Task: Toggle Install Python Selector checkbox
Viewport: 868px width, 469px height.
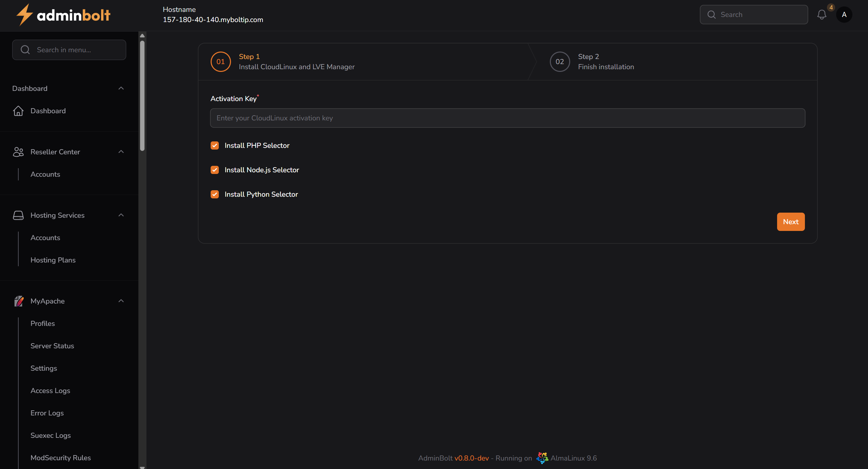Action: 215,194
